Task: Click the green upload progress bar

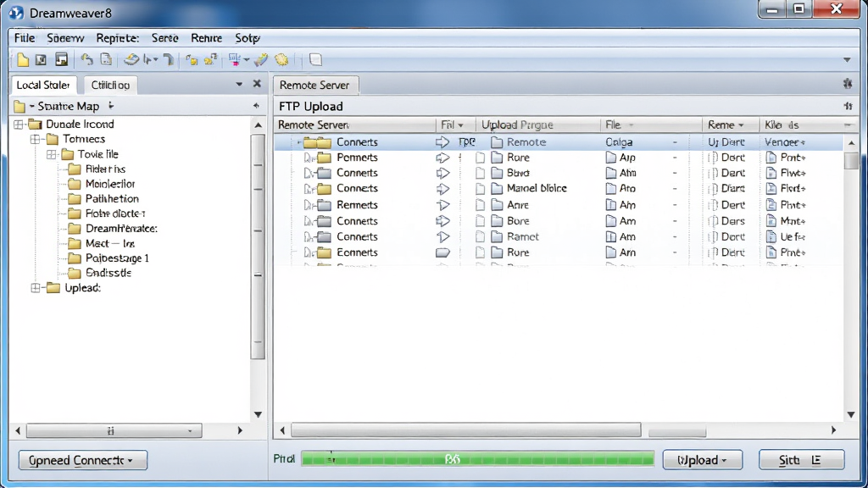Action: tap(478, 459)
